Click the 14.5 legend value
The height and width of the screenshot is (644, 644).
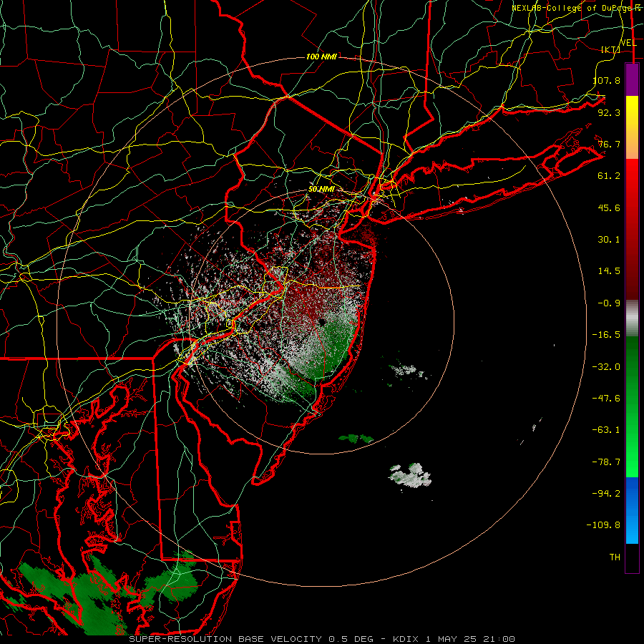click(x=609, y=271)
